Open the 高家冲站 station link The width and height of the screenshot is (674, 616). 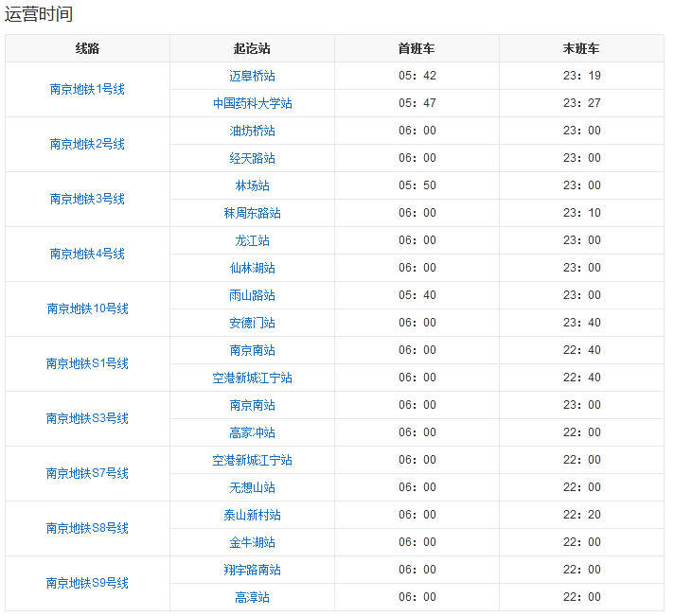[x=252, y=433]
